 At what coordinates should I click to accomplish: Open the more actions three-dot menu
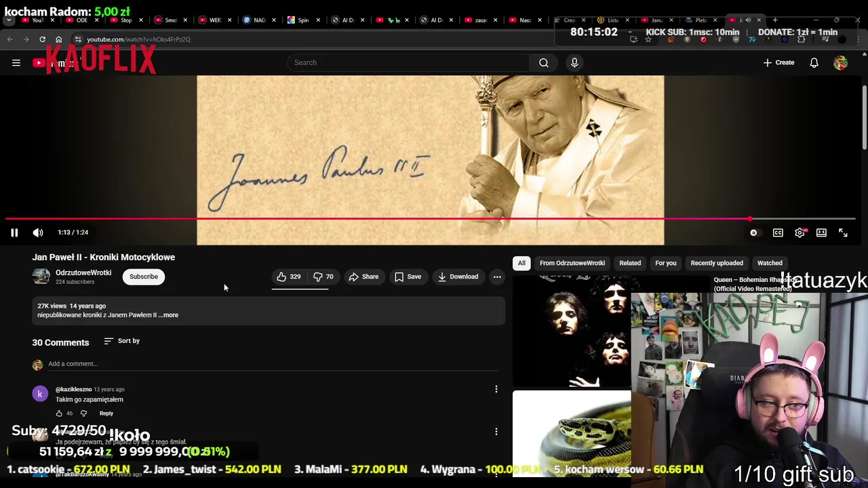497,277
